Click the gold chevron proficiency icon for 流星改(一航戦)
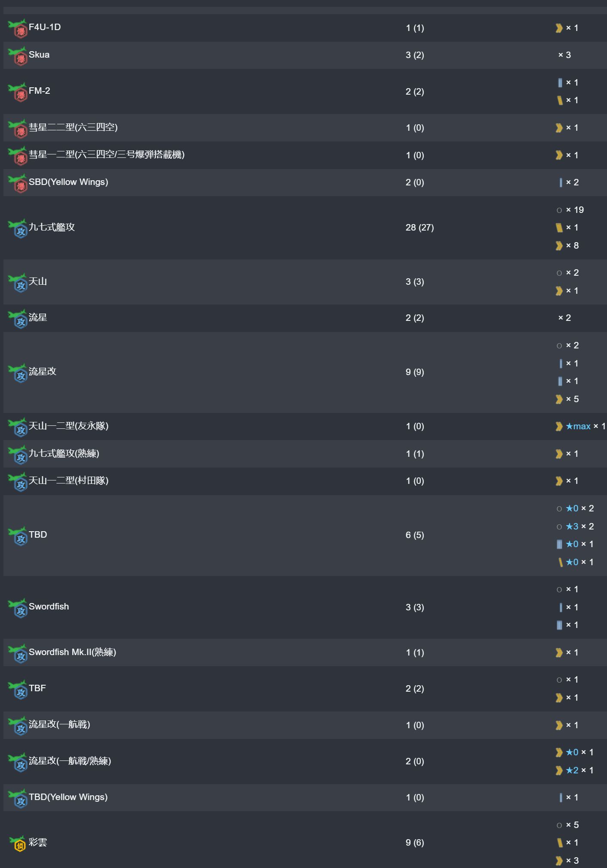The height and width of the screenshot is (868, 607). pyautogui.click(x=559, y=725)
